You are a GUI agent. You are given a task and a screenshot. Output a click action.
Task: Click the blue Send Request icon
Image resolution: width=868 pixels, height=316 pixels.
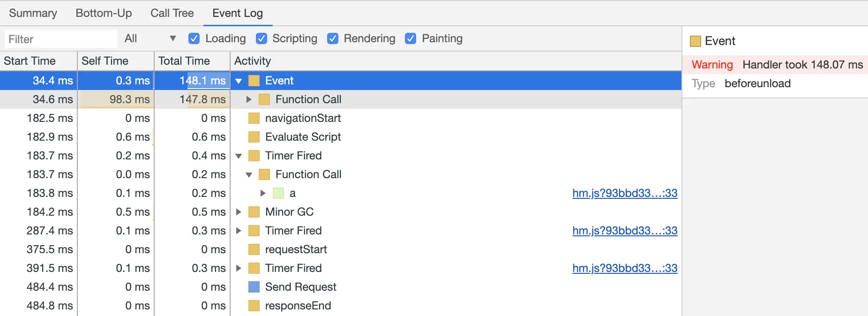point(254,287)
